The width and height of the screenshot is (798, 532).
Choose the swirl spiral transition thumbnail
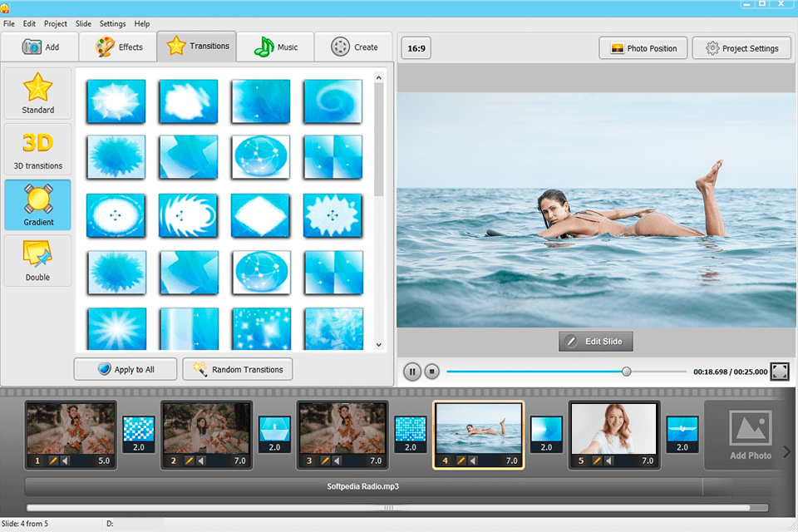coord(332,101)
